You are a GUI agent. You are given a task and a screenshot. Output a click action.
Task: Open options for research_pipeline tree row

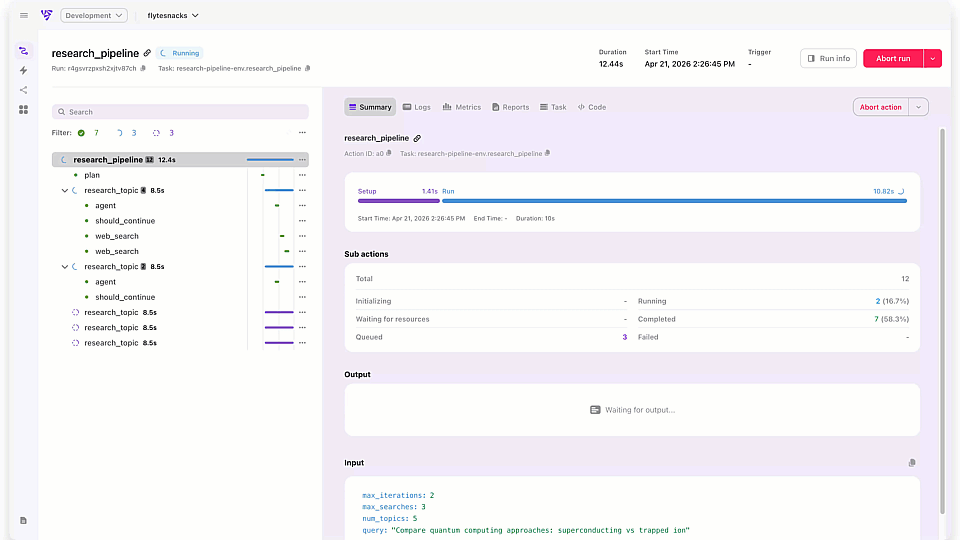pyautogui.click(x=302, y=160)
